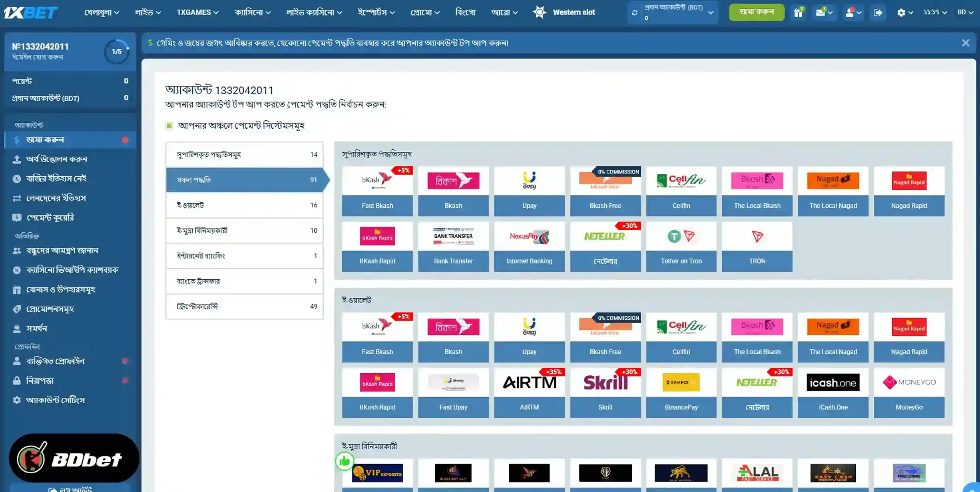Select Fast Upay e-wallet method
This screenshot has width=980, height=492.
click(x=453, y=393)
